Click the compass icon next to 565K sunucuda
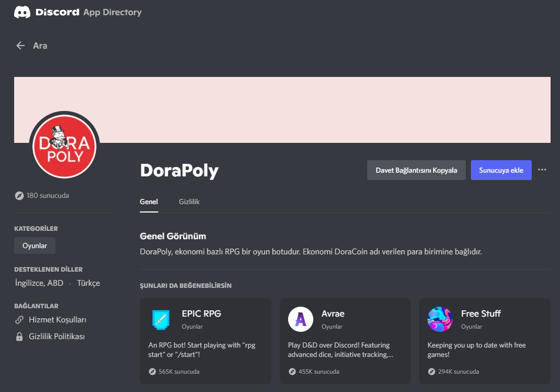The height and width of the screenshot is (392, 560). [152, 371]
